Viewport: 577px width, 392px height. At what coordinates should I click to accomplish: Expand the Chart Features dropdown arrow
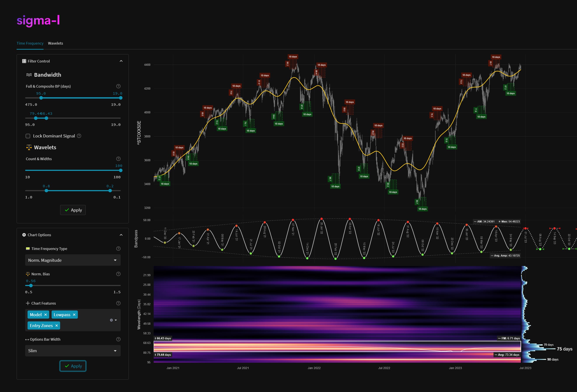(x=116, y=320)
